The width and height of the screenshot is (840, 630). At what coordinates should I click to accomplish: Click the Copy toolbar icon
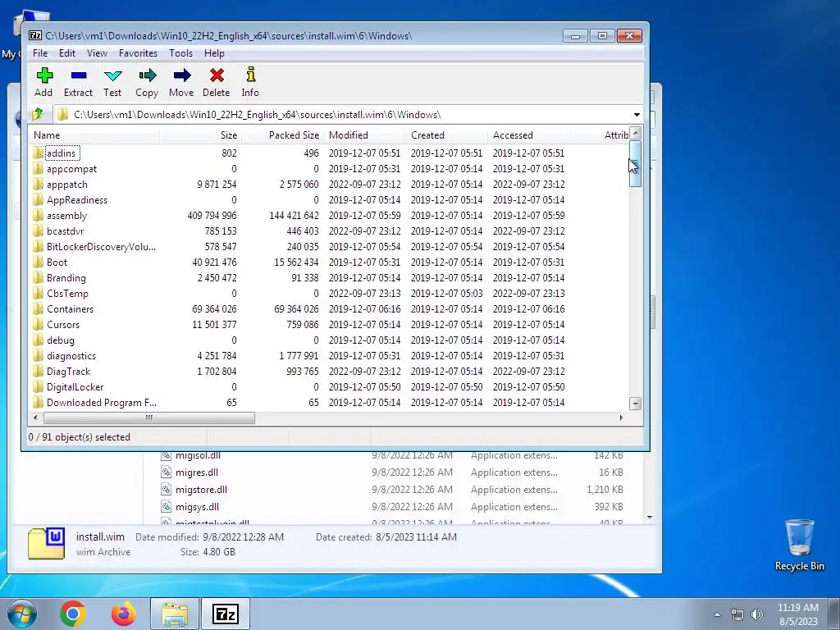pyautogui.click(x=147, y=75)
